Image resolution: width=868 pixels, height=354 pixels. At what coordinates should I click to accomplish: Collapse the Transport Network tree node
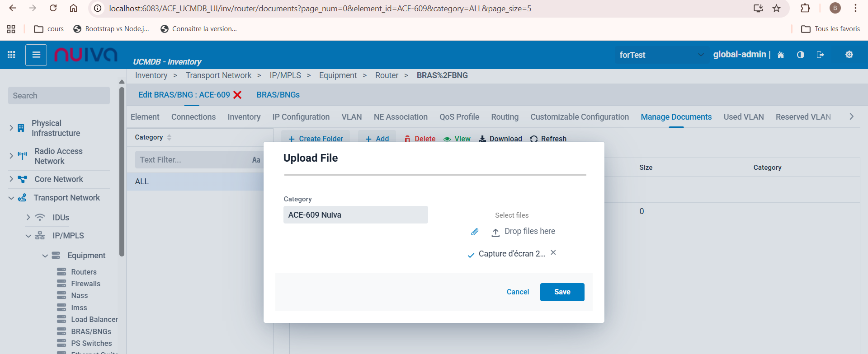(11, 198)
